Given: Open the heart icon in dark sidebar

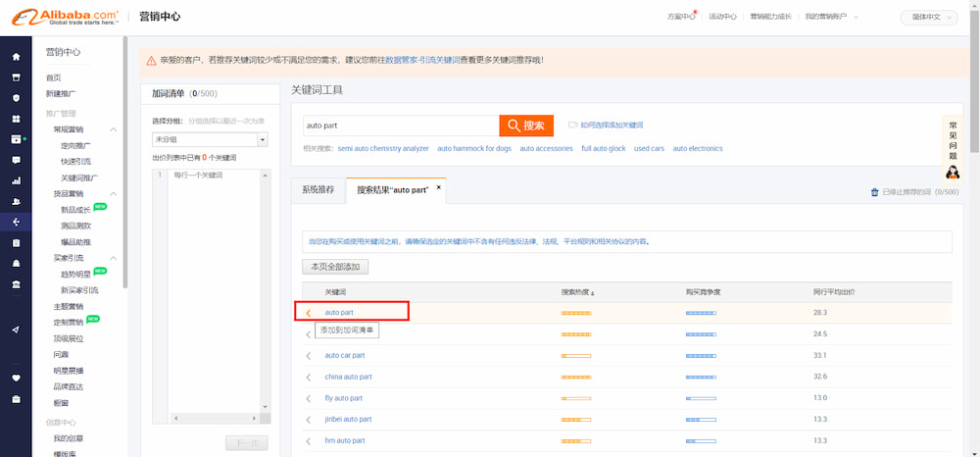Looking at the screenshot, I should point(17,378).
